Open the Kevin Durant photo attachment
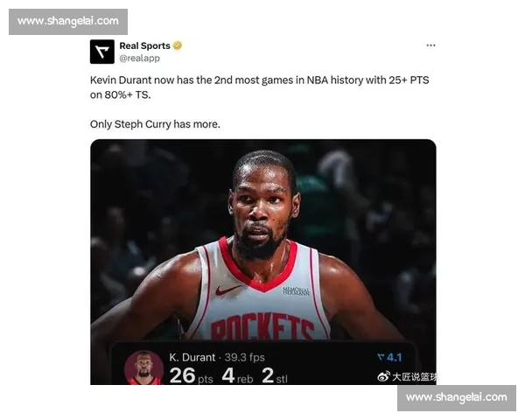This screenshot has width=525, height=420. pyautogui.click(x=262, y=262)
